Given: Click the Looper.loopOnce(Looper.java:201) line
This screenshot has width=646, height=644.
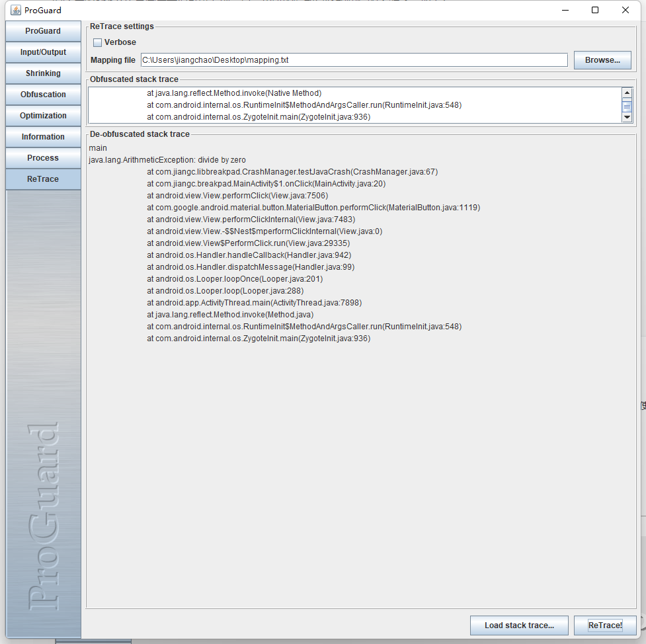Looking at the screenshot, I should tap(235, 279).
